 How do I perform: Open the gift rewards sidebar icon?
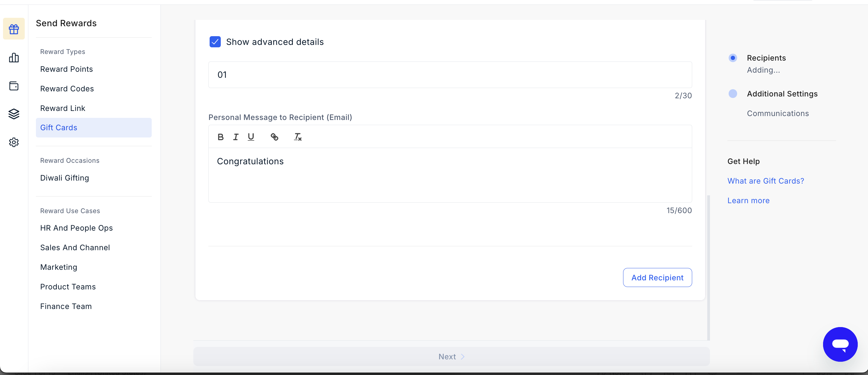tap(14, 29)
